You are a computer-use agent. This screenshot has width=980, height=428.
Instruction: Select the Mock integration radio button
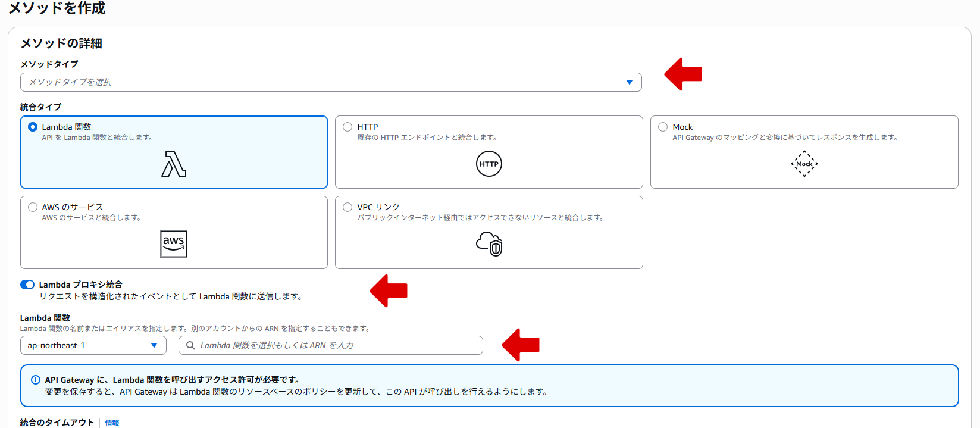point(663,127)
